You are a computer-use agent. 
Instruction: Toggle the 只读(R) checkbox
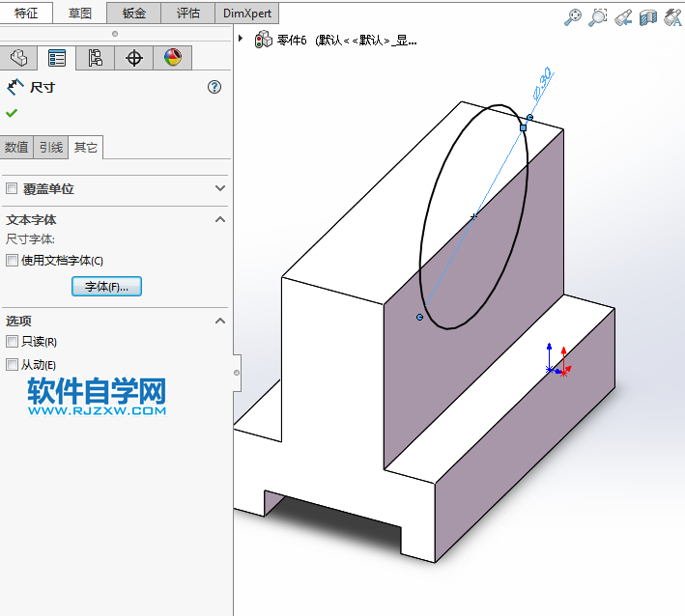(x=12, y=342)
